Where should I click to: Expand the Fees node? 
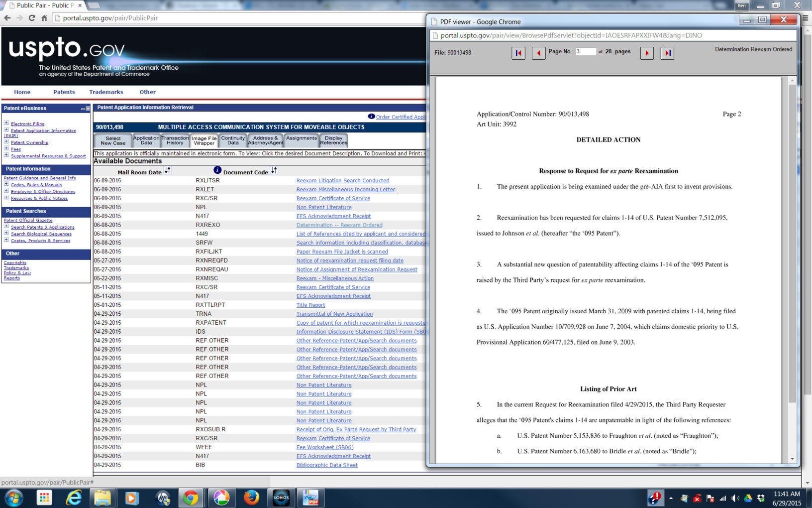(6, 148)
